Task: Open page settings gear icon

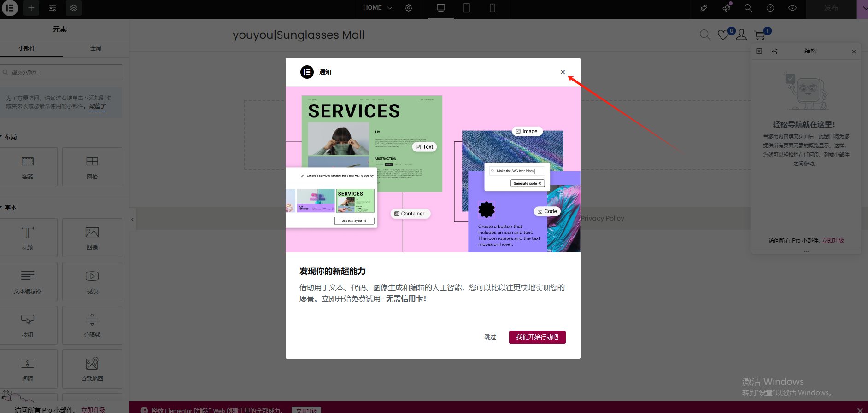Action: tap(409, 8)
